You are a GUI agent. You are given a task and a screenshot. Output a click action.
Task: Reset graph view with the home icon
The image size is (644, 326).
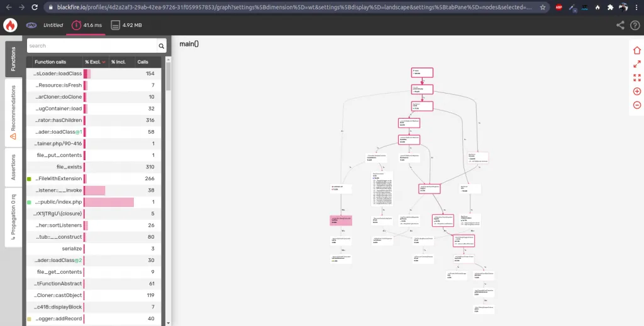tap(636, 50)
